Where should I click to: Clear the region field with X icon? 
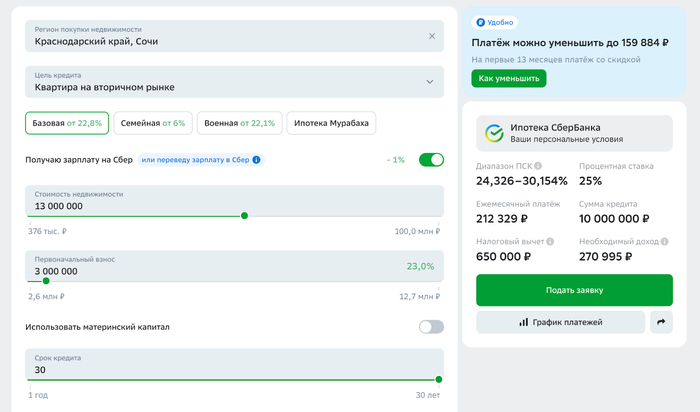(x=432, y=36)
